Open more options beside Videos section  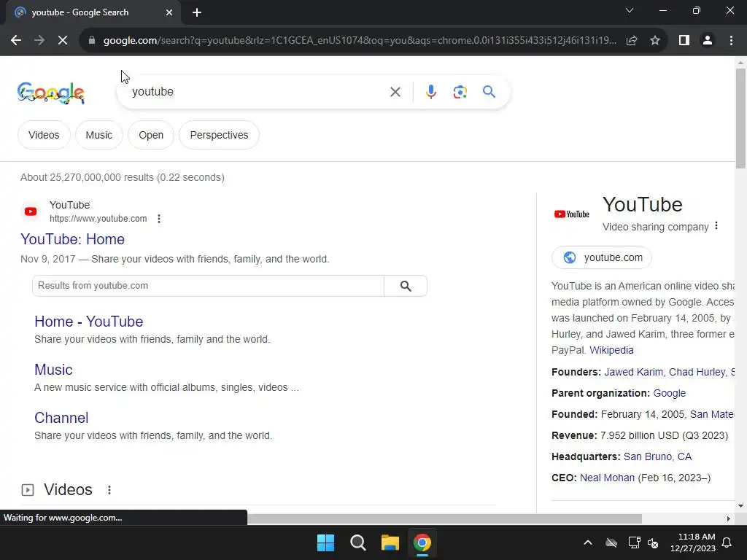[109, 490]
